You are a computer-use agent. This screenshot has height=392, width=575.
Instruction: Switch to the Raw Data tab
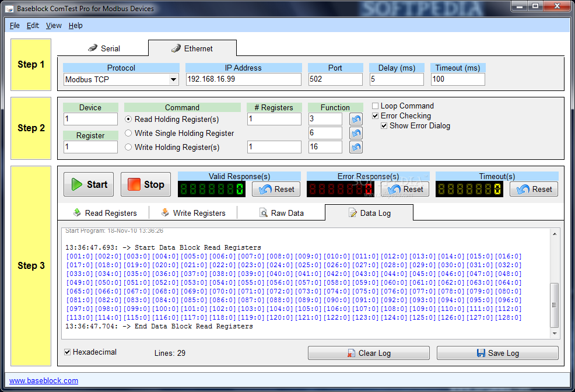coord(281,213)
